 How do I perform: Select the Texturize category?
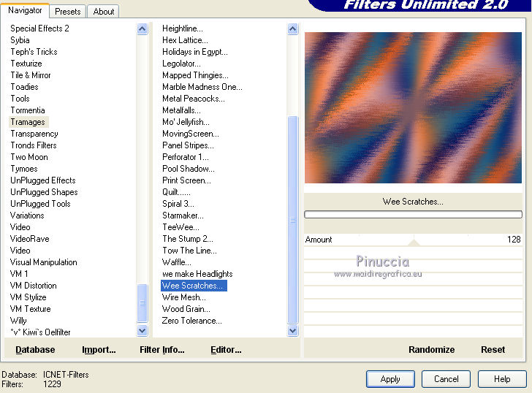[26, 64]
